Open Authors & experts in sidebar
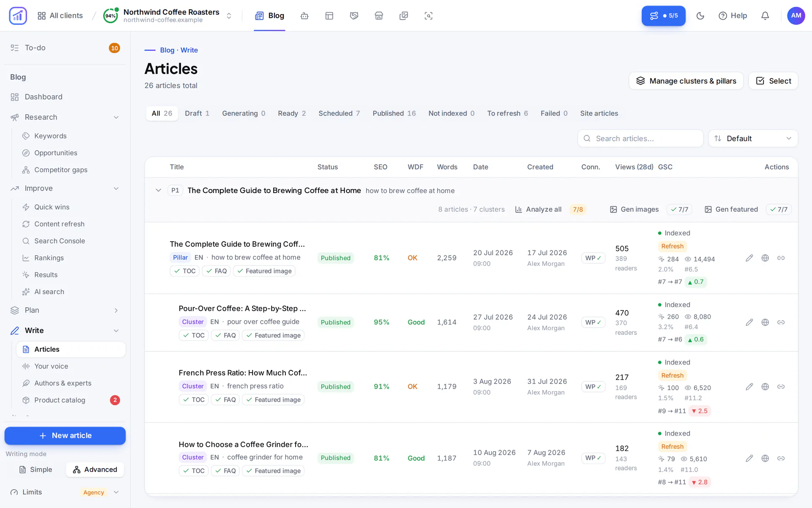812x508 pixels. (71, 383)
